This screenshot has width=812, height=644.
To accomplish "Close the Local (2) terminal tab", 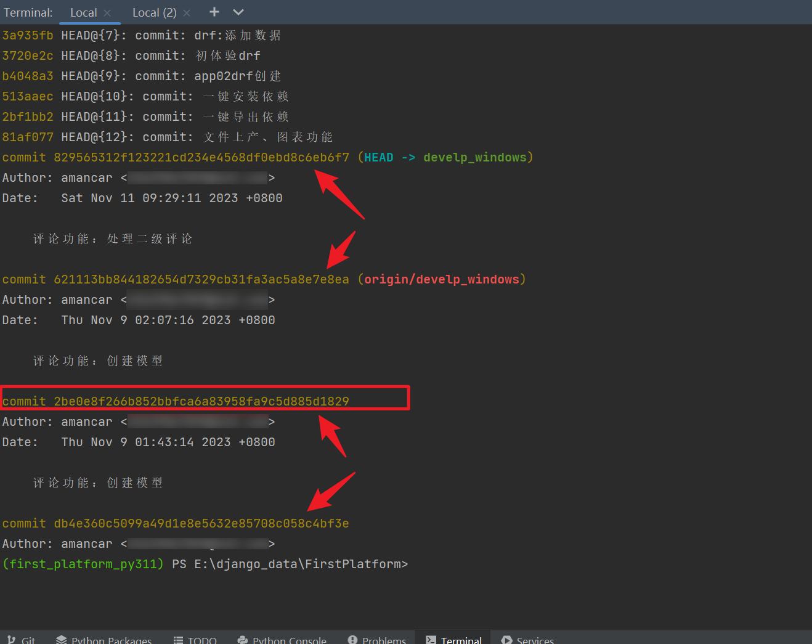I will coord(186,12).
